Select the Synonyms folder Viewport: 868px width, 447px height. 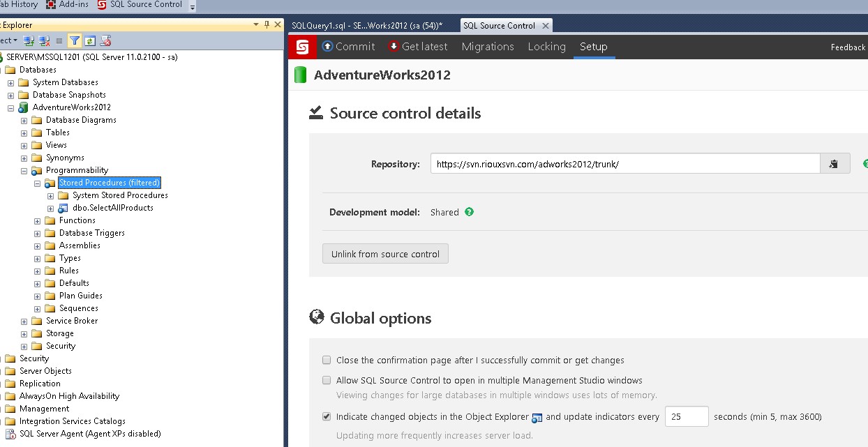coord(65,158)
